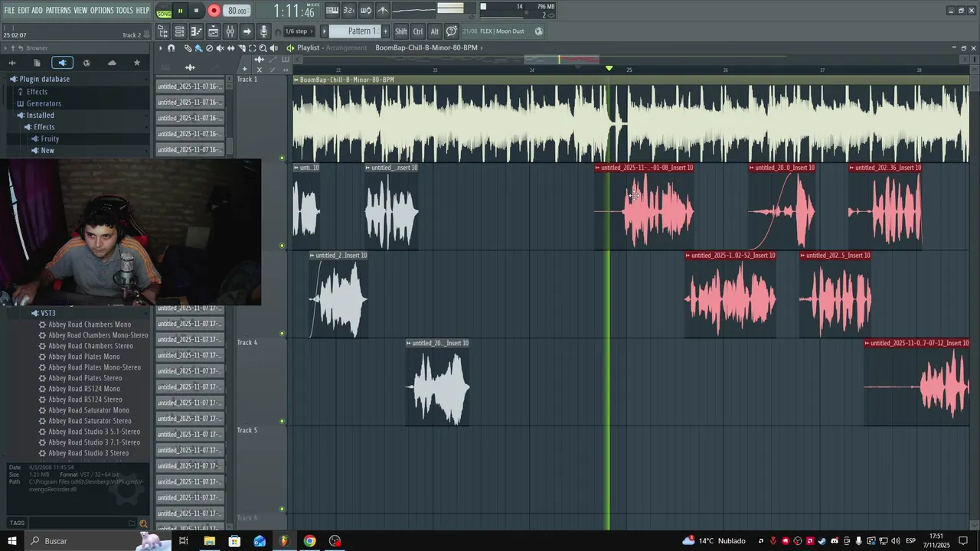Open the mixer icon in toolbar

[230, 31]
